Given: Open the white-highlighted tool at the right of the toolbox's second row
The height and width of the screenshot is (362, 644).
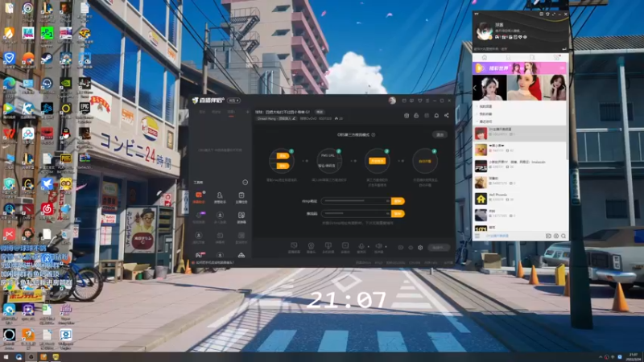Looking at the screenshot, I should click(241, 217).
